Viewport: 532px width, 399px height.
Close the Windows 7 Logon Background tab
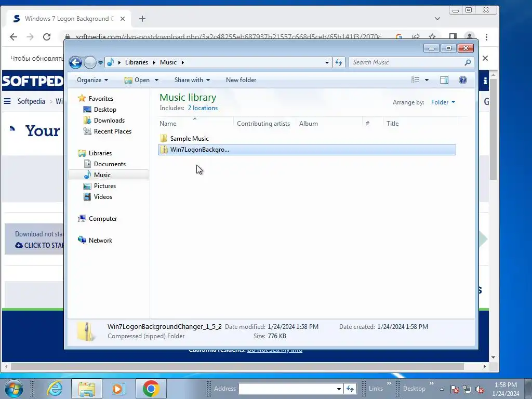pos(123,19)
